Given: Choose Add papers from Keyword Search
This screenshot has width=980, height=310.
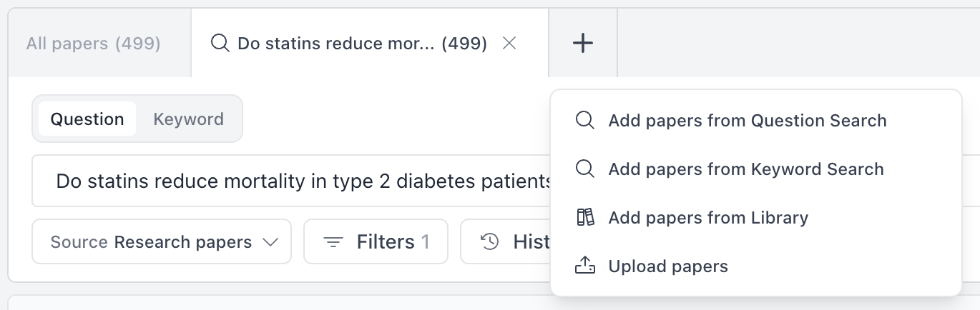Looking at the screenshot, I should point(745,169).
